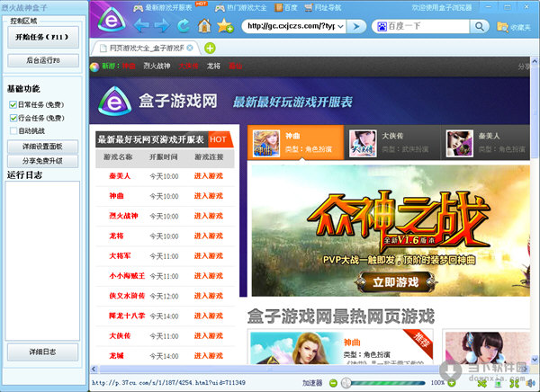Click the green shuffle arrows status icon

[x=482, y=383]
